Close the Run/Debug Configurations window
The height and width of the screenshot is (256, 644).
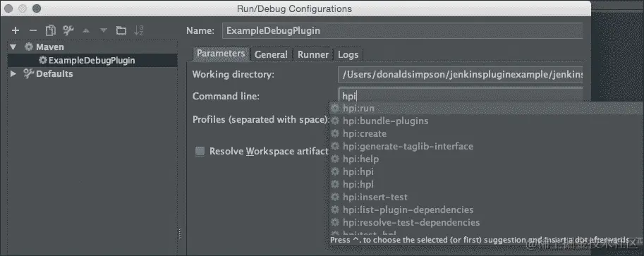(8, 8)
